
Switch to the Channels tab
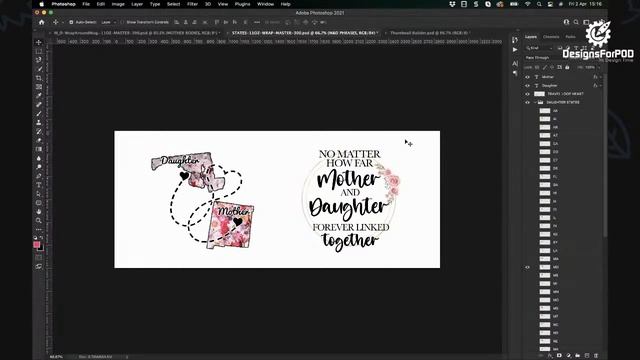click(x=551, y=37)
